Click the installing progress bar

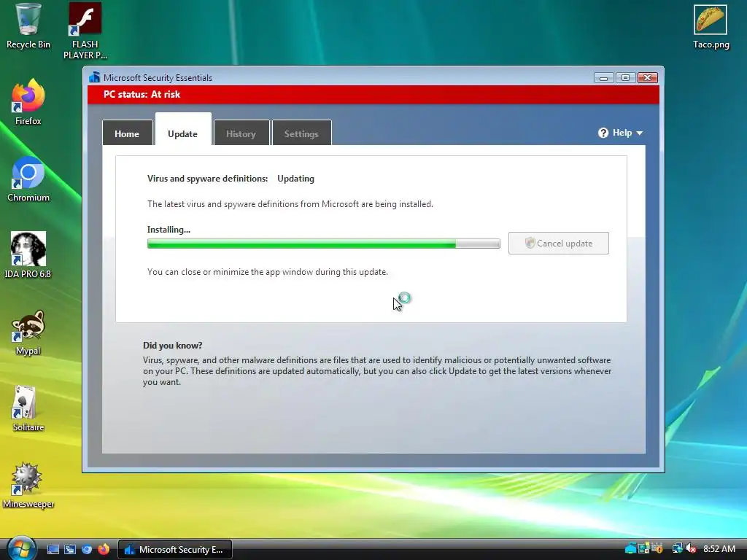(x=323, y=244)
